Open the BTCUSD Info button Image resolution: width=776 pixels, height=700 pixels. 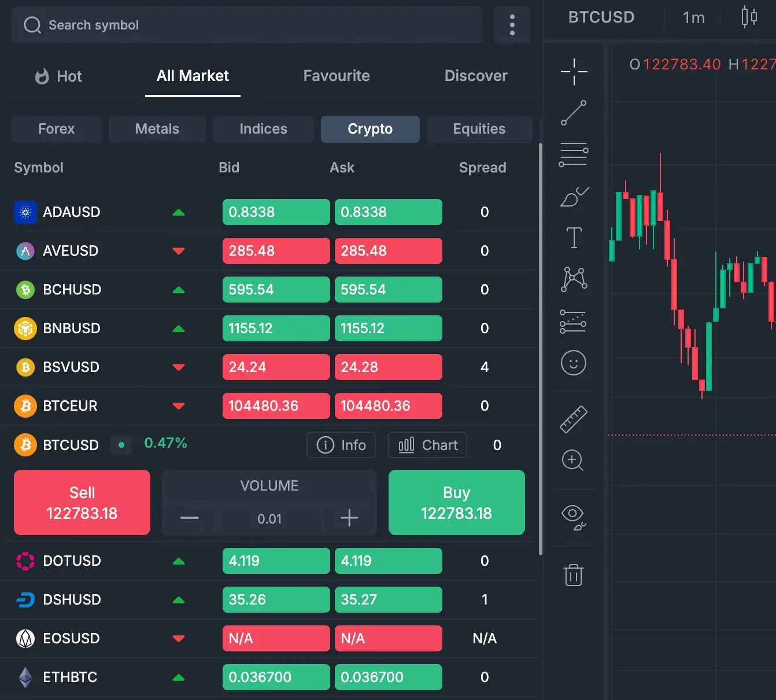(341, 445)
